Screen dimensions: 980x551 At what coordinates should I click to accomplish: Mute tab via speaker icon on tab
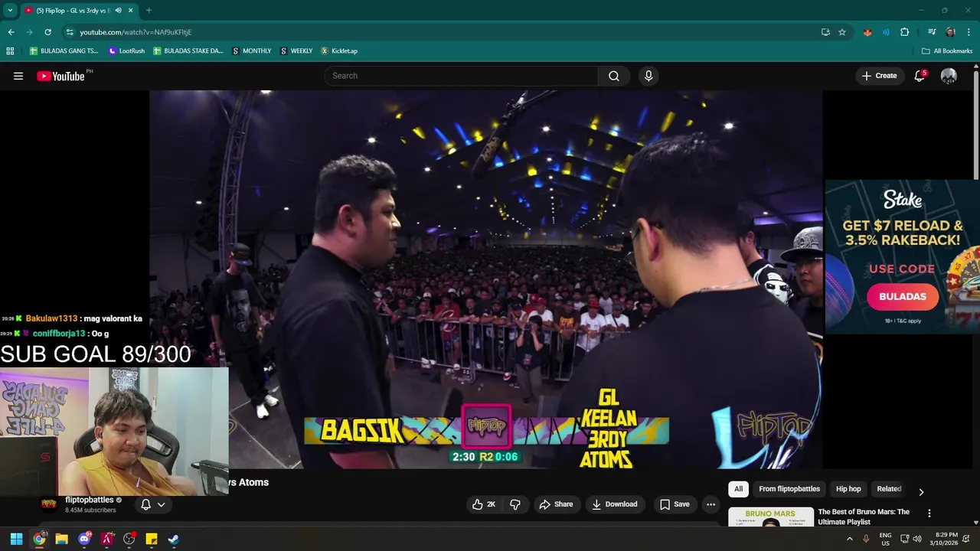tap(118, 10)
